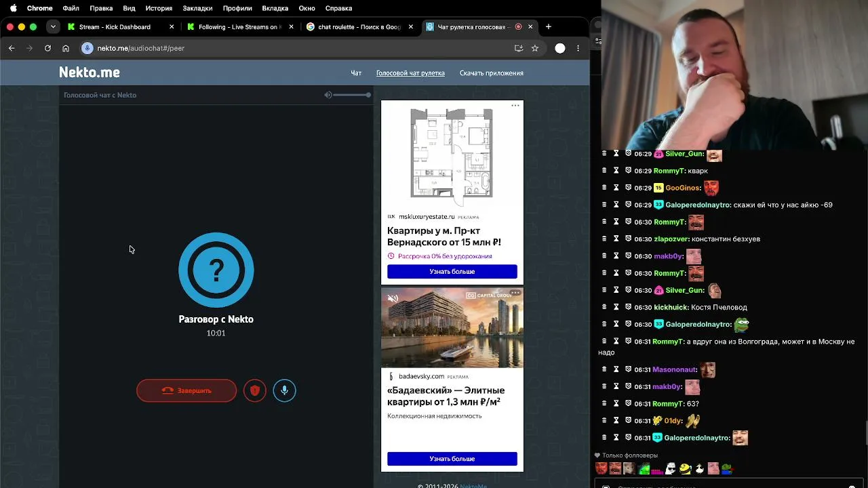Open the История menu
This screenshot has height=488, width=868.
coord(159,8)
